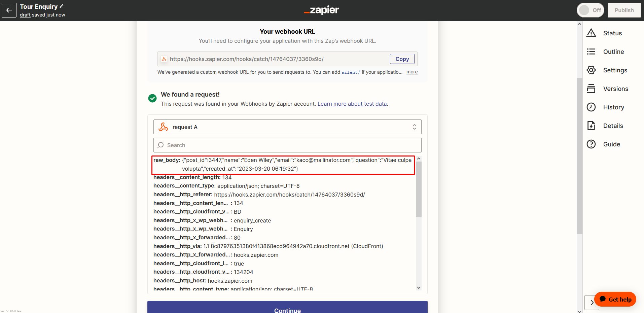Select the Guide sidebar label

point(612,144)
